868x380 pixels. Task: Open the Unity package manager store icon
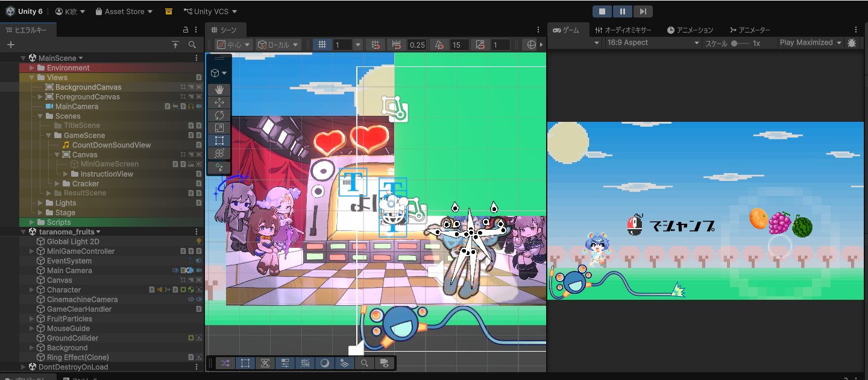click(169, 11)
